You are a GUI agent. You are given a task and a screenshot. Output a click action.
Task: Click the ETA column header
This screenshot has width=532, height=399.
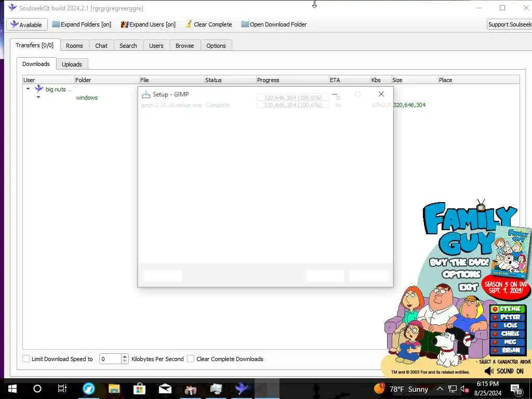tap(350, 80)
